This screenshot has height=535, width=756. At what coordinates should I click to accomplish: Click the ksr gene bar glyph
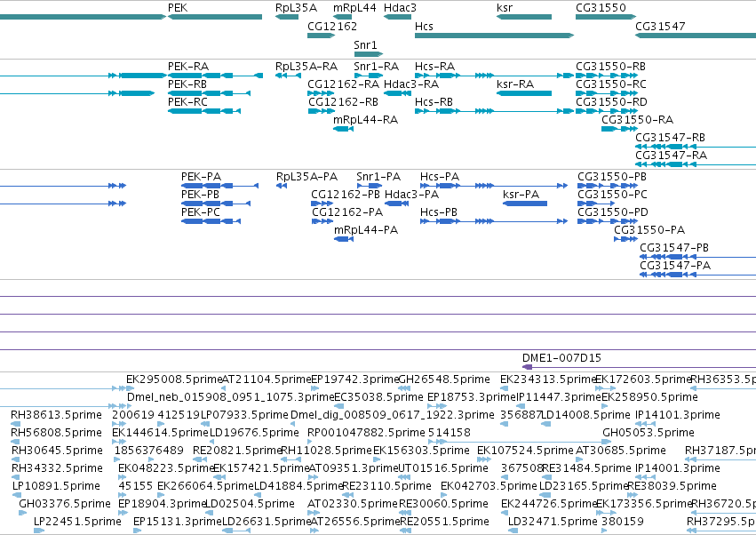(524, 17)
